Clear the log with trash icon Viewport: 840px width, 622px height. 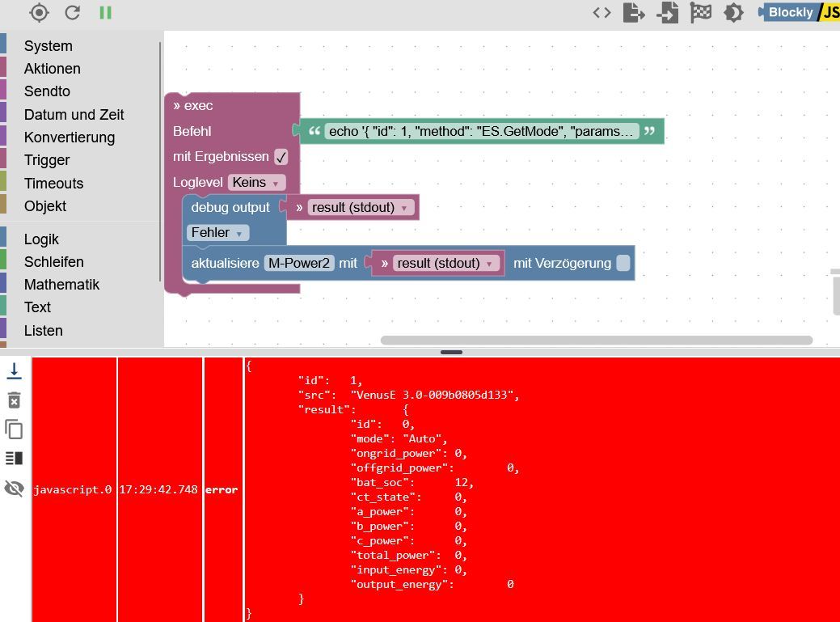point(15,400)
